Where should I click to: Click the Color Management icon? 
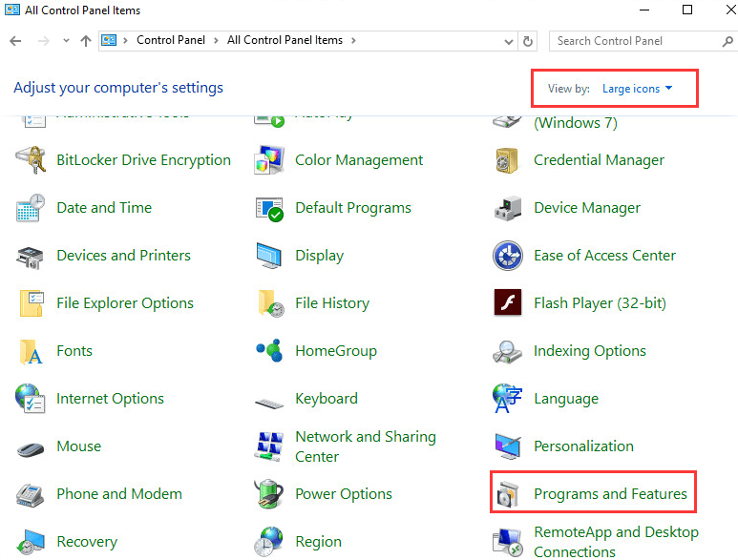coord(269,160)
